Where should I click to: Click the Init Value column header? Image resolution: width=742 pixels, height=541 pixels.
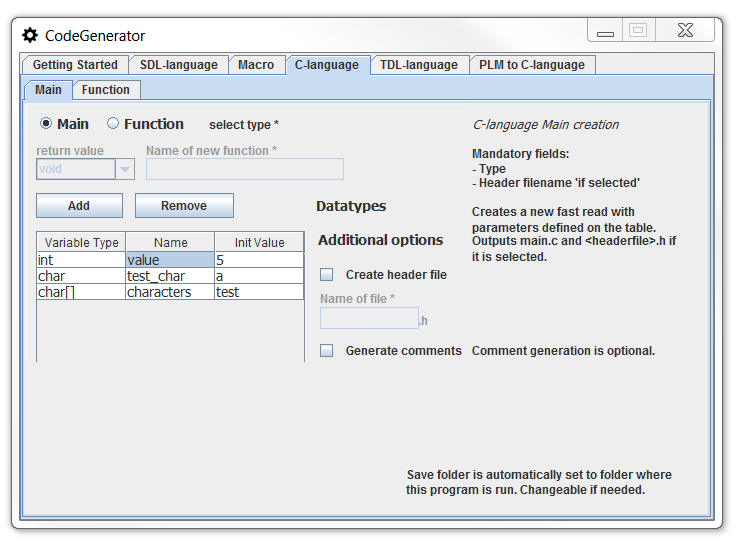(x=259, y=242)
